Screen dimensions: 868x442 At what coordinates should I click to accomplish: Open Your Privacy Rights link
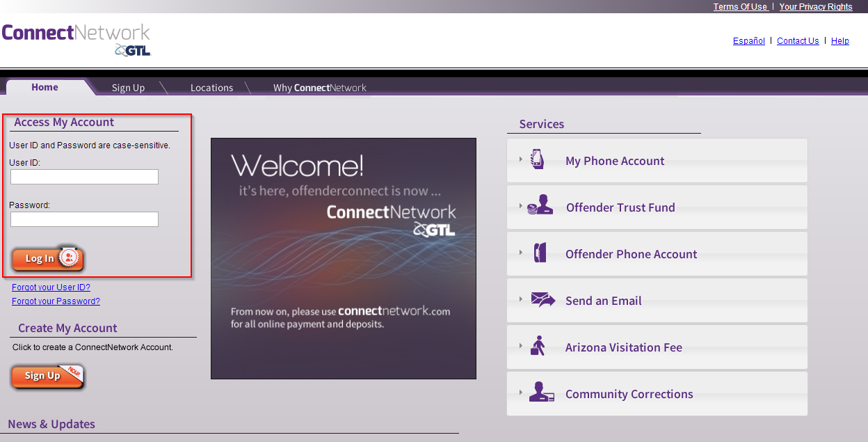click(x=816, y=7)
